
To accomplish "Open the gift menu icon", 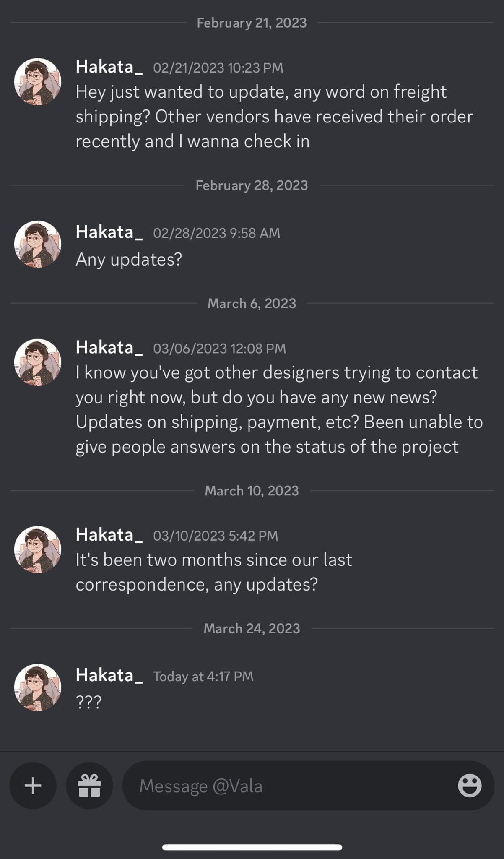I will (88, 786).
